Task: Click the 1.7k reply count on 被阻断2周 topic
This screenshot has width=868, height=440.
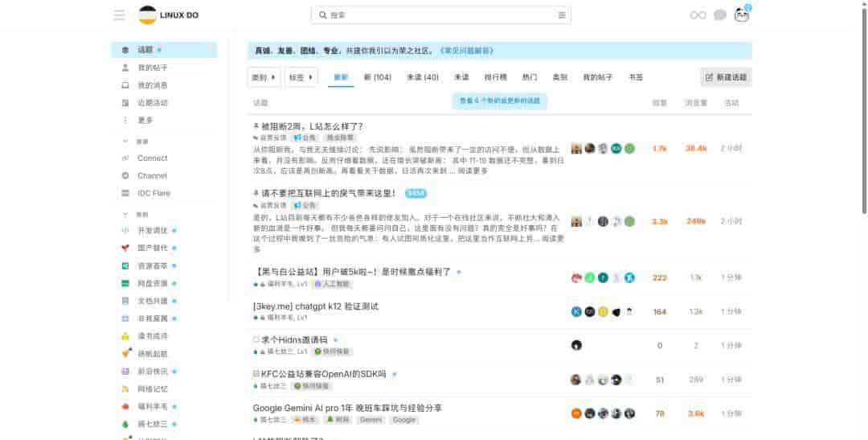Action: pos(659,149)
